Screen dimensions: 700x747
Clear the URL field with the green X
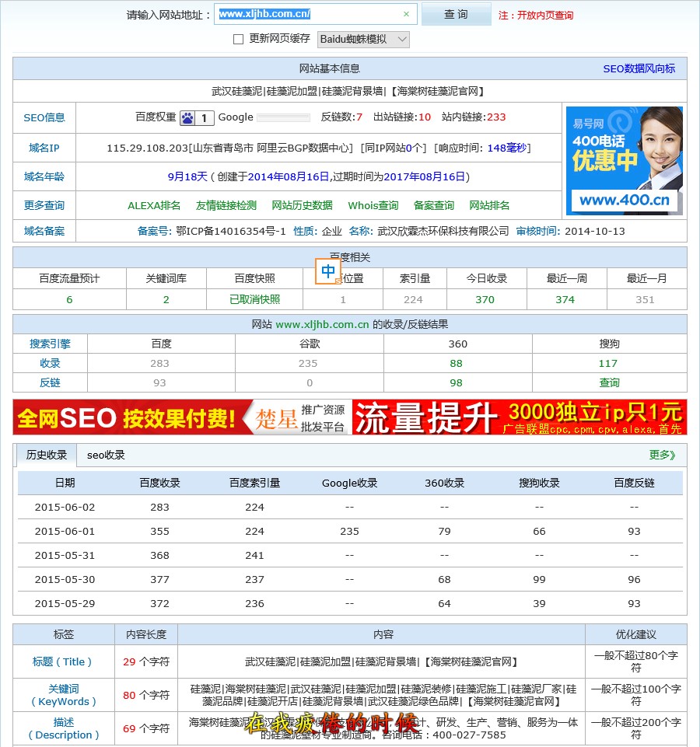coord(406,14)
